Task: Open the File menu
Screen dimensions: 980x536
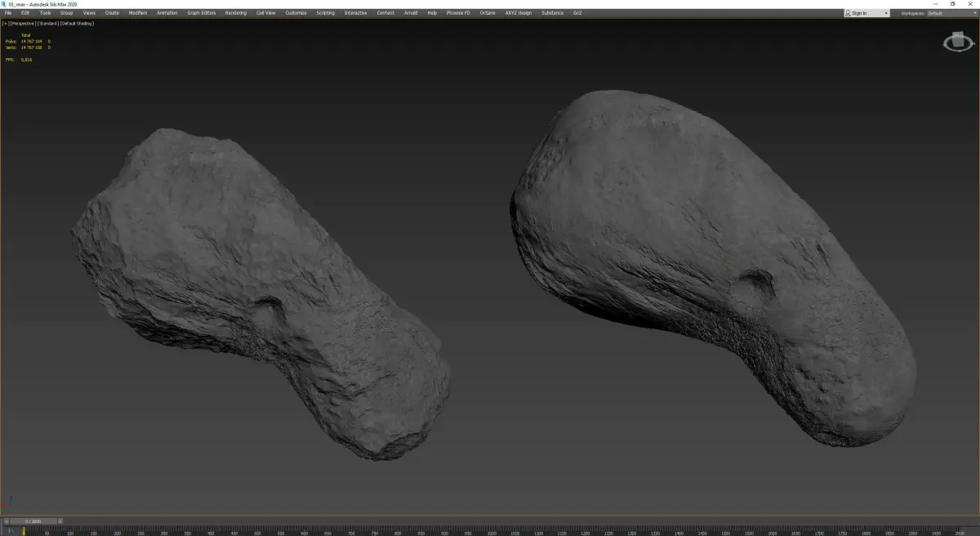Action: [x=8, y=13]
